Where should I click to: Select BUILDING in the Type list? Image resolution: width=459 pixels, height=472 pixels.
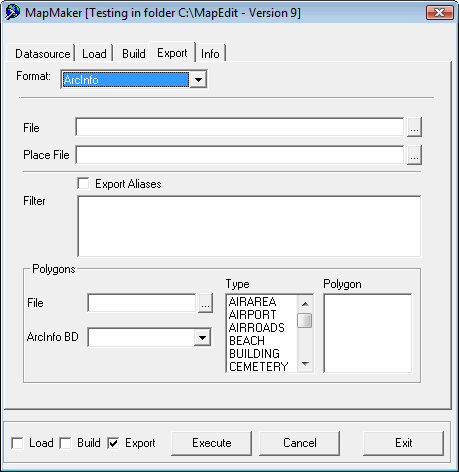pos(254,354)
